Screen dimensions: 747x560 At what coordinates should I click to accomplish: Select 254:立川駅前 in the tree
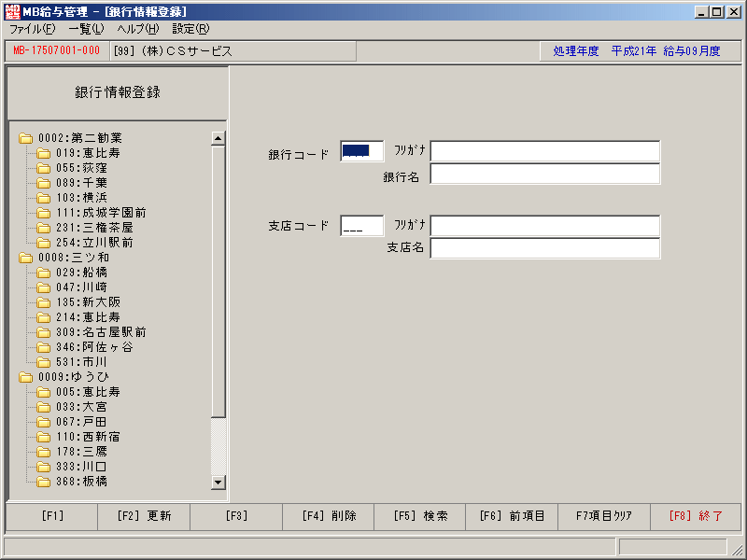tap(94, 243)
